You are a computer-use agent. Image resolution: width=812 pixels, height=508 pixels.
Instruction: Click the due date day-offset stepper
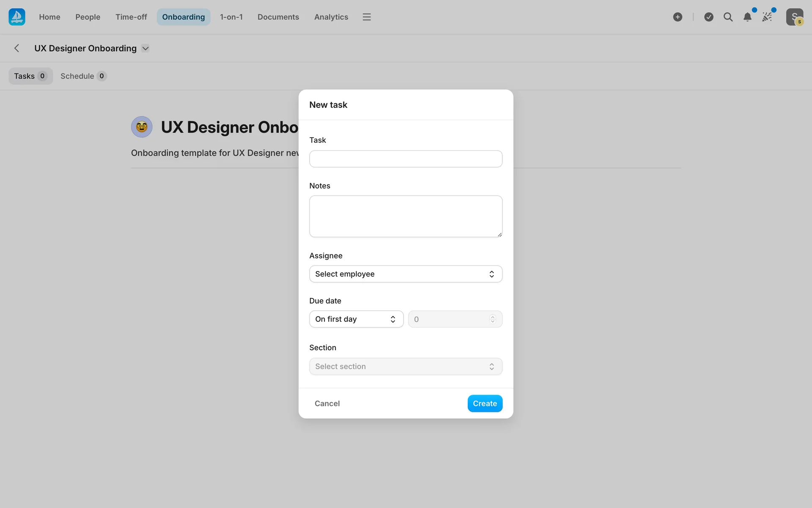[x=492, y=319]
